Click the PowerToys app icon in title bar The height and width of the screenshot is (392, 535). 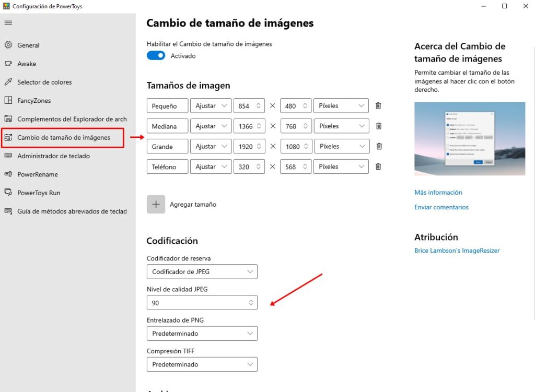[6, 6]
